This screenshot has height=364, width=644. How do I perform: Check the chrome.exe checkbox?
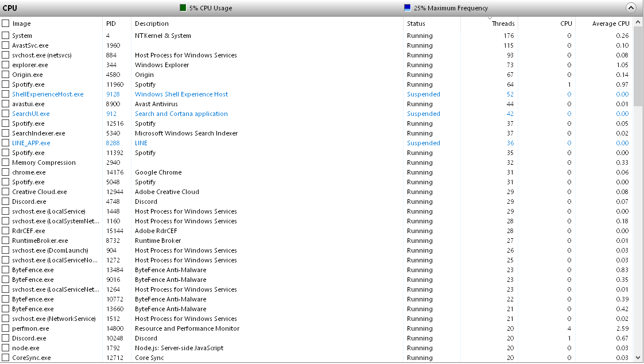coord(5,172)
